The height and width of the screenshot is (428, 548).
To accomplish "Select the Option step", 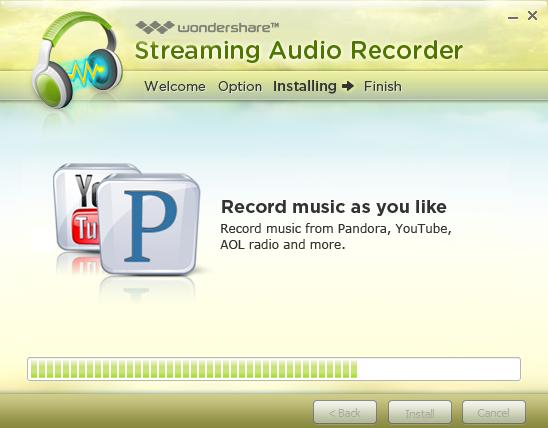I will click(240, 86).
